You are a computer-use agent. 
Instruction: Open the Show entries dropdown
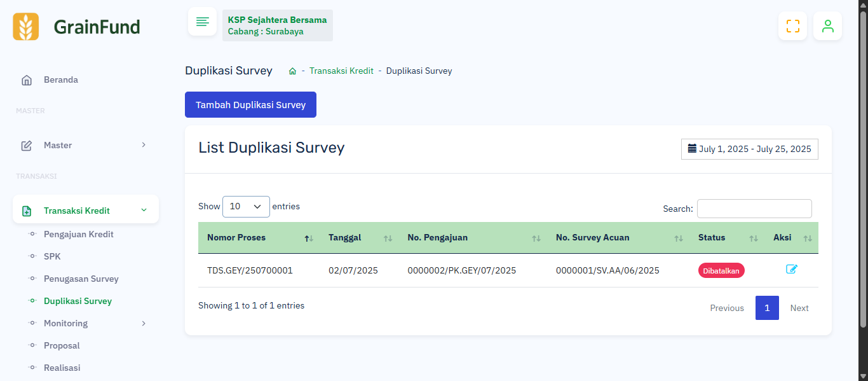pos(246,207)
